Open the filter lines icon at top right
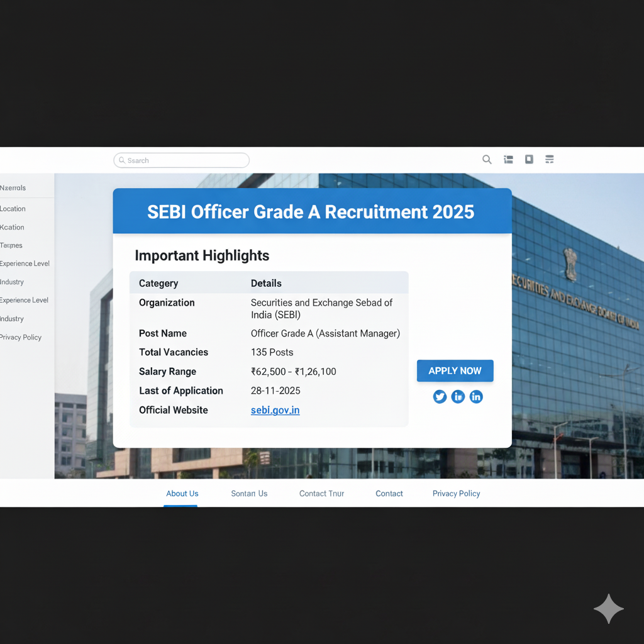The image size is (644, 644). pos(549,159)
